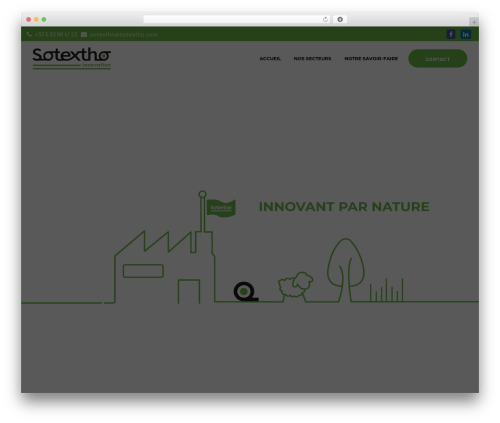Click the envelope email icon
The image size is (500, 423).
click(x=84, y=34)
